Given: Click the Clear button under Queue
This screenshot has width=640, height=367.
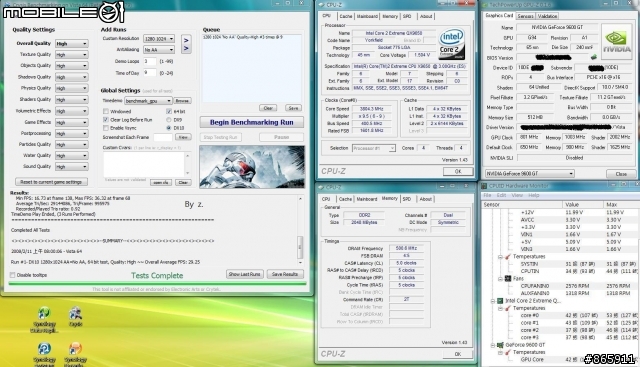Looking at the screenshot, I should coord(268,108).
